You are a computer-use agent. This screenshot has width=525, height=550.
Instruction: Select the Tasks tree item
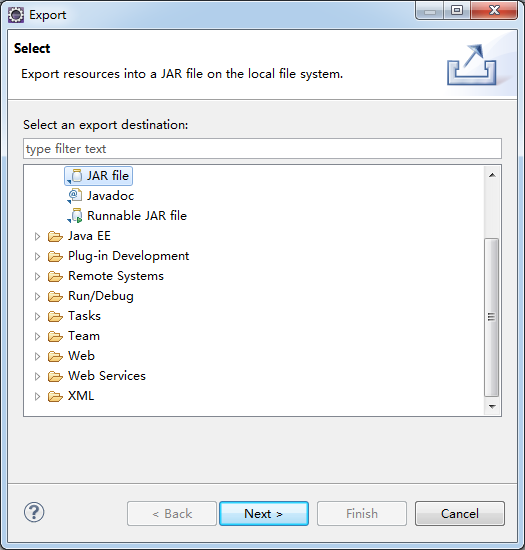(85, 316)
